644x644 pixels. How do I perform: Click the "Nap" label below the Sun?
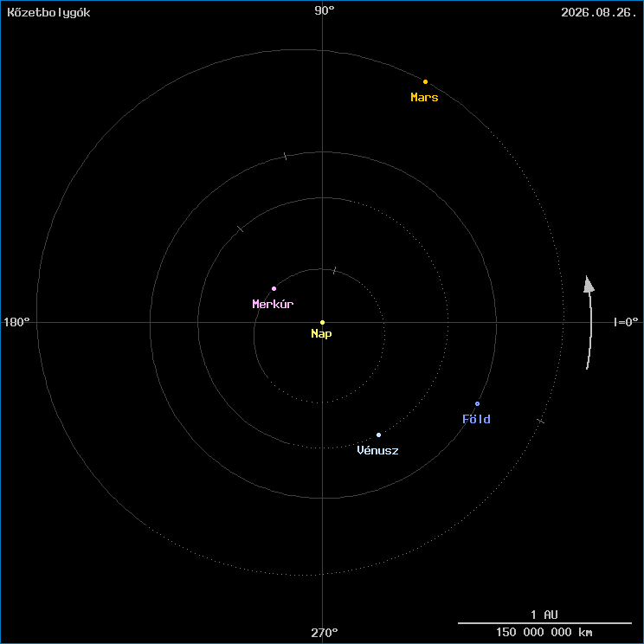pyautogui.click(x=321, y=333)
